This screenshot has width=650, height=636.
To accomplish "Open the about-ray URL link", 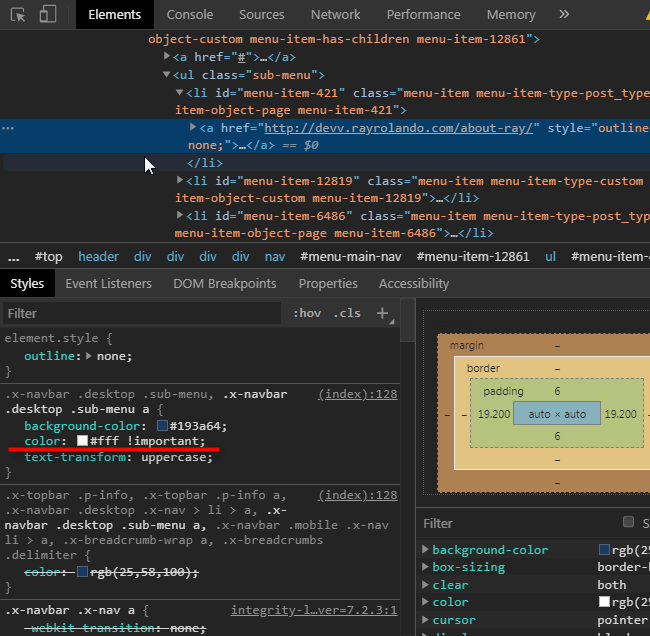I will 398,128.
